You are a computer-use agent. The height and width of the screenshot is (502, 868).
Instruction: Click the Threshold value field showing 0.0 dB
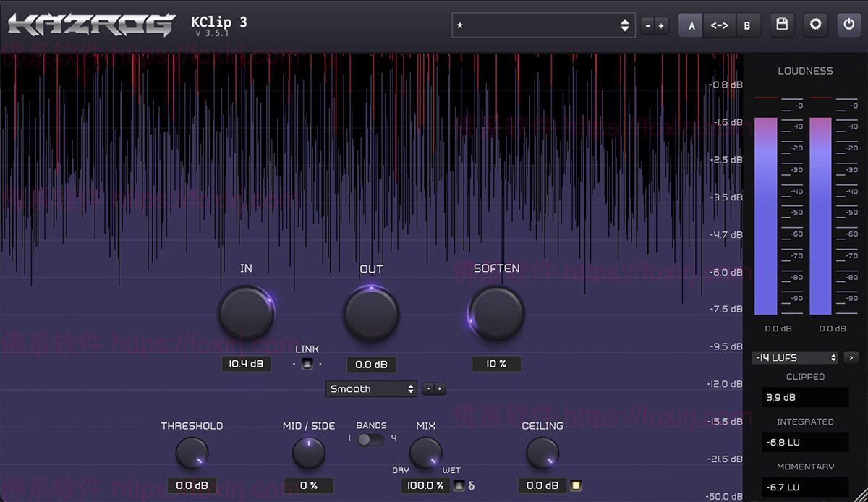(192, 485)
